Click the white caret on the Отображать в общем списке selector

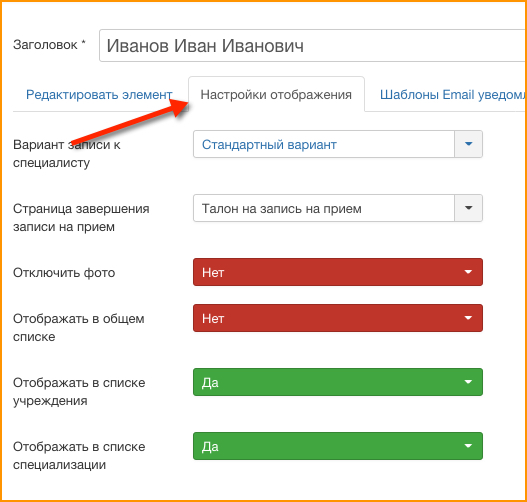(468, 318)
